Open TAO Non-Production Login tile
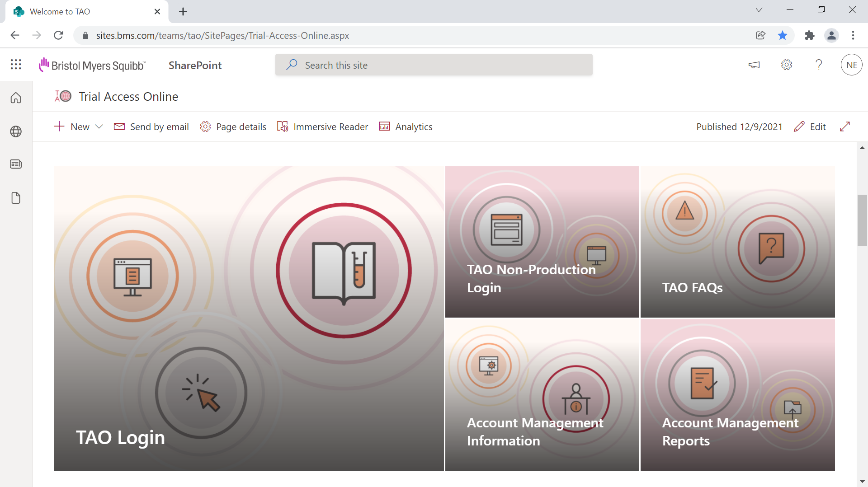868x487 pixels. (x=542, y=242)
